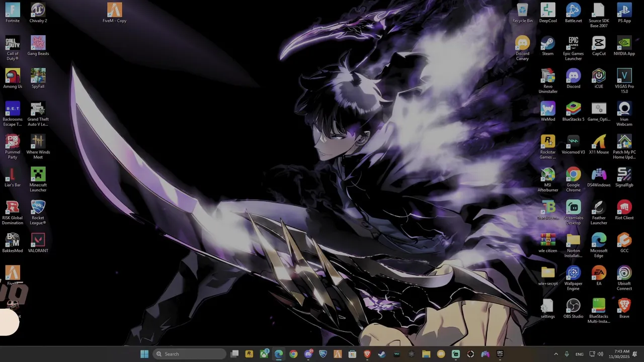644x362 pixels.
Task: Select the Pummel Party shortcut
Action: point(13,147)
